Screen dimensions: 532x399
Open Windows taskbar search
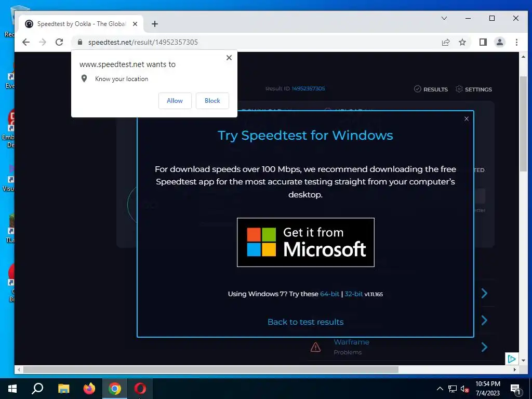[x=37, y=389]
